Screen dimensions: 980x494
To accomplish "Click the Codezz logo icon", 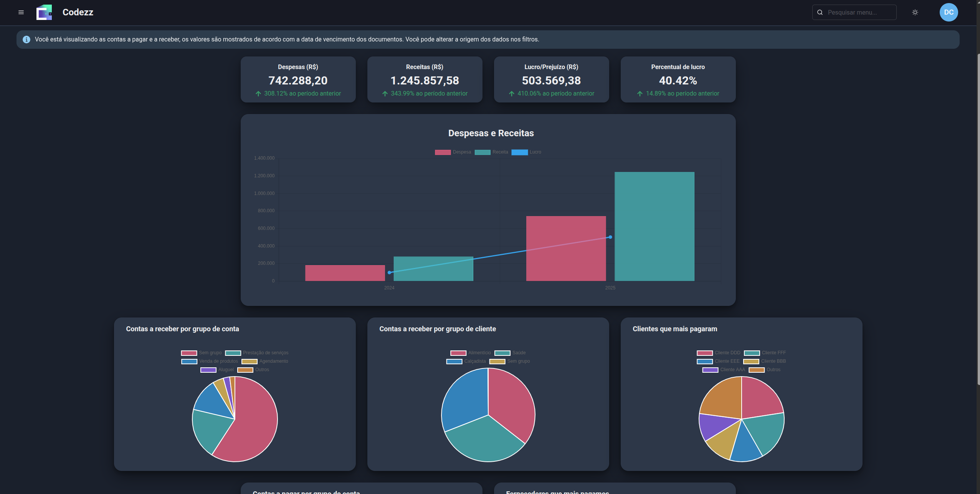I will [x=44, y=12].
